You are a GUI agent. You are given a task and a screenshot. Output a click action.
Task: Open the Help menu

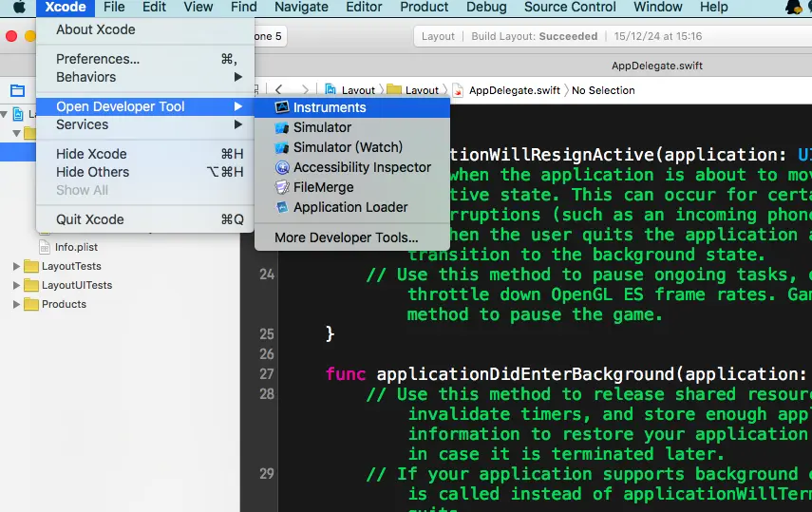click(713, 8)
